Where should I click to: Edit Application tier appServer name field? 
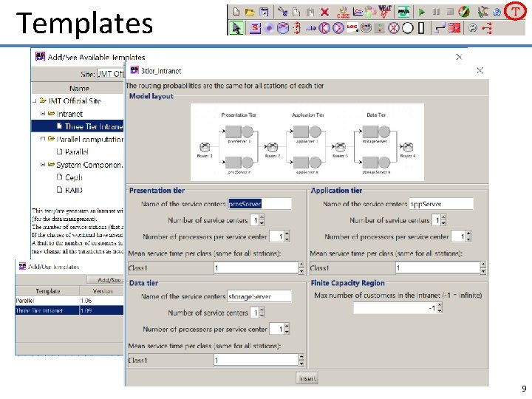click(441, 204)
